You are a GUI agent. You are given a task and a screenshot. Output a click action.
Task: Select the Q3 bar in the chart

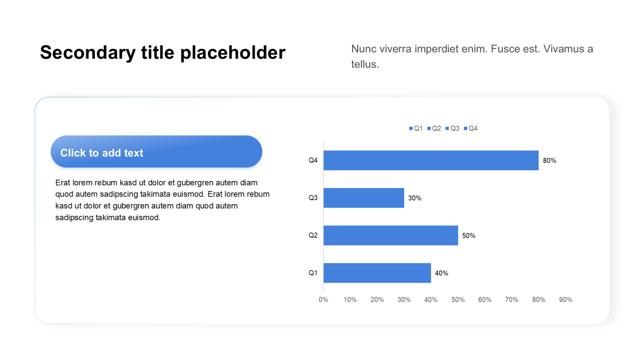[364, 198]
